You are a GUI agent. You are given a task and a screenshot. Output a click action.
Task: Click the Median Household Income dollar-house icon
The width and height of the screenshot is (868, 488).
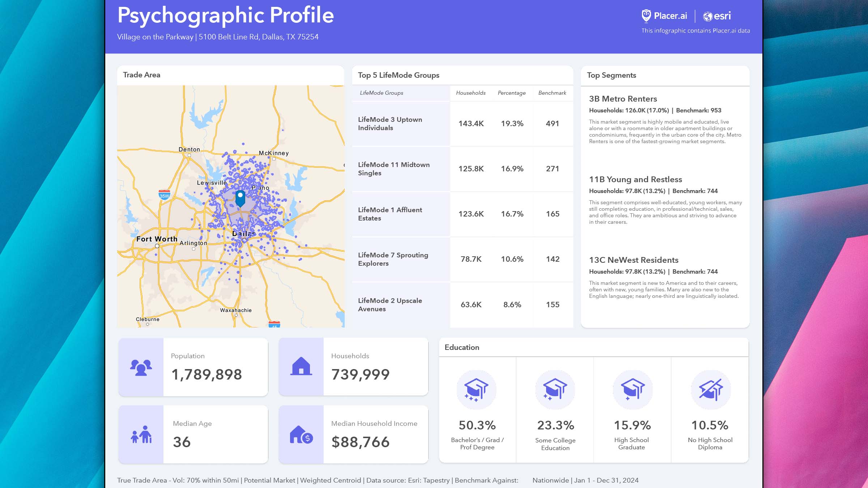[301, 435]
